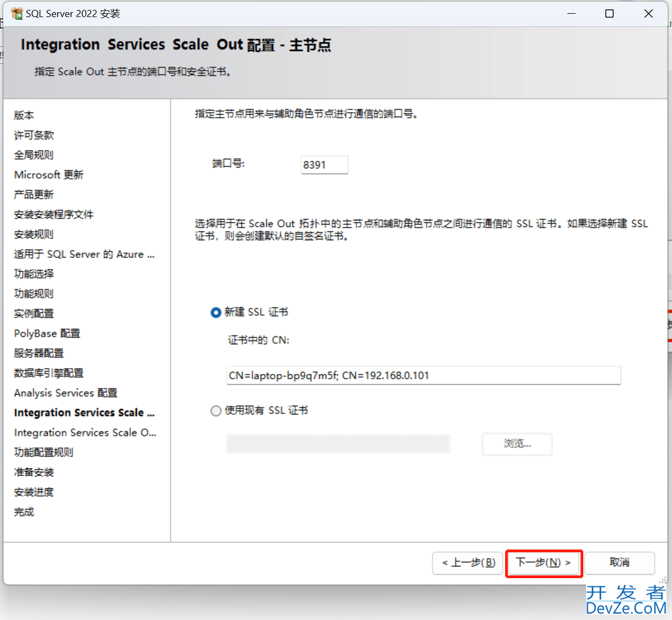672x620 pixels.
Task: Select 版本 in the setup steps list
Action: point(24,115)
